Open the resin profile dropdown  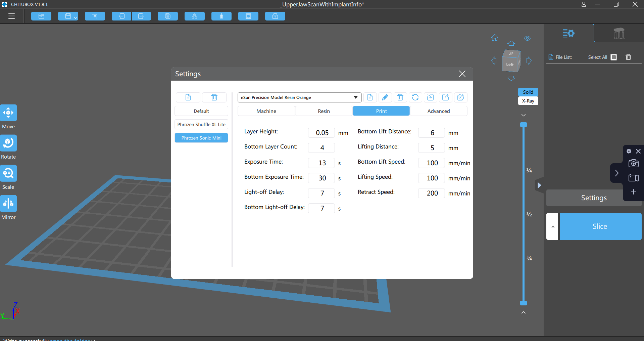click(299, 97)
